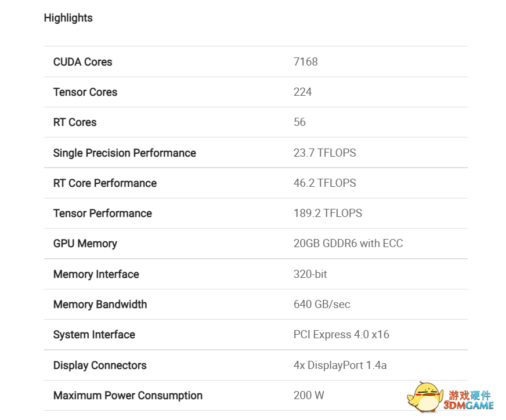Click the 23.7 TFLOPS value
The height and width of the screenshot is (420, 506).
click(324, 153)
